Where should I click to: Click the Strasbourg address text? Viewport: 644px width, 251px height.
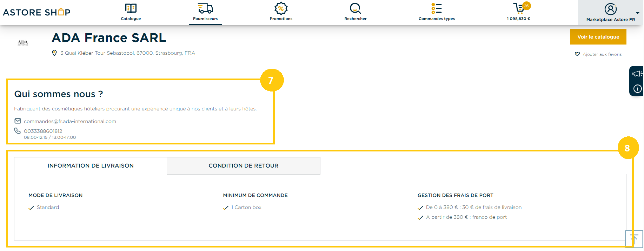128,53
